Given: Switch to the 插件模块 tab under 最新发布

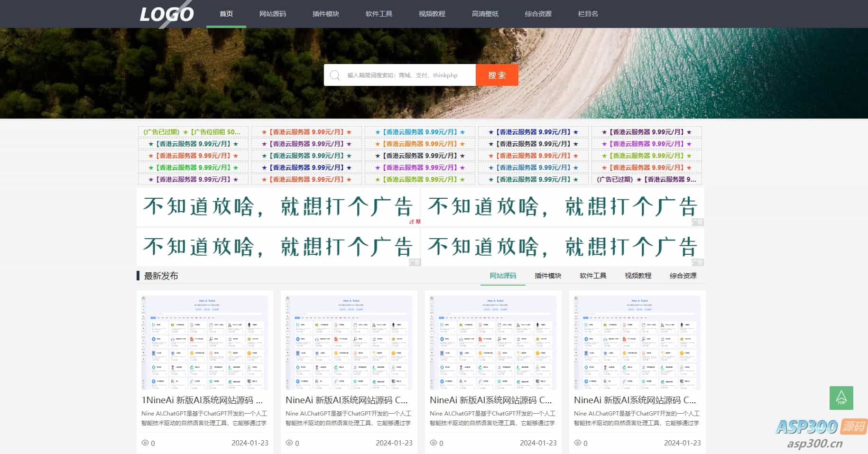Looking at the screenshot, I should tap(547, 275).
